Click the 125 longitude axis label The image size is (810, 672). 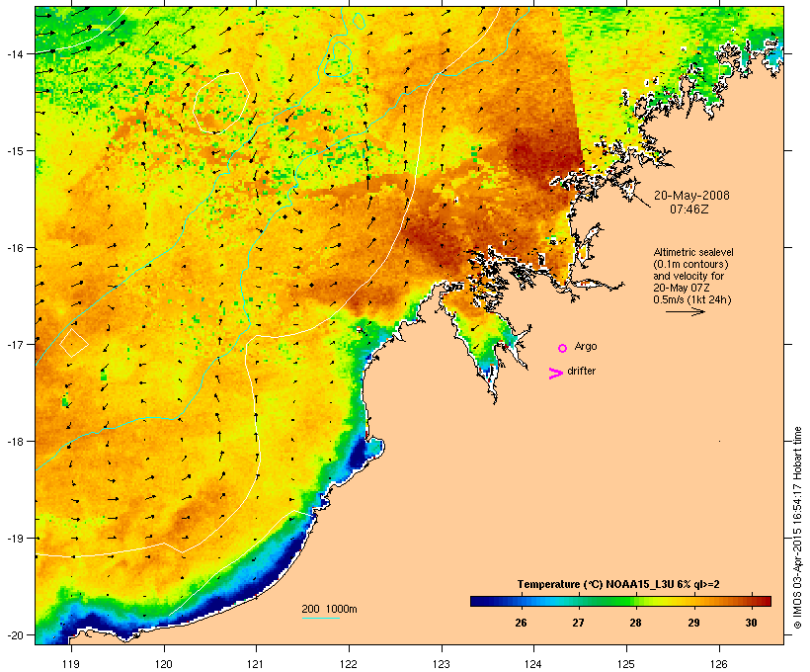pos(626,664)
